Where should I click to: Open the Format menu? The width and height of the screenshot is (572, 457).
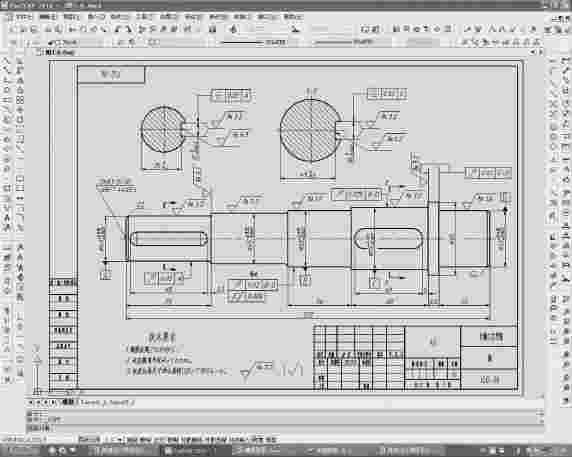click(x=120, y=17)
